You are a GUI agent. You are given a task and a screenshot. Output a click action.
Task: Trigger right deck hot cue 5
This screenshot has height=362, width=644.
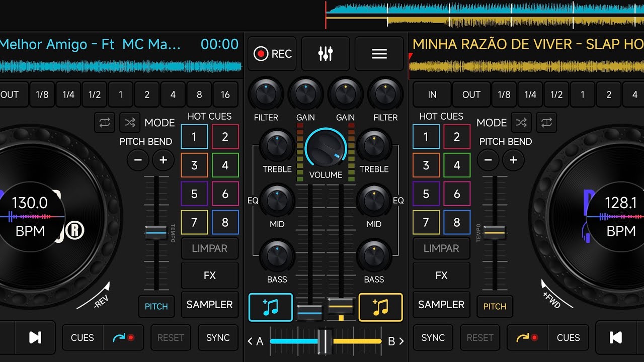click(x=426, y=194)
